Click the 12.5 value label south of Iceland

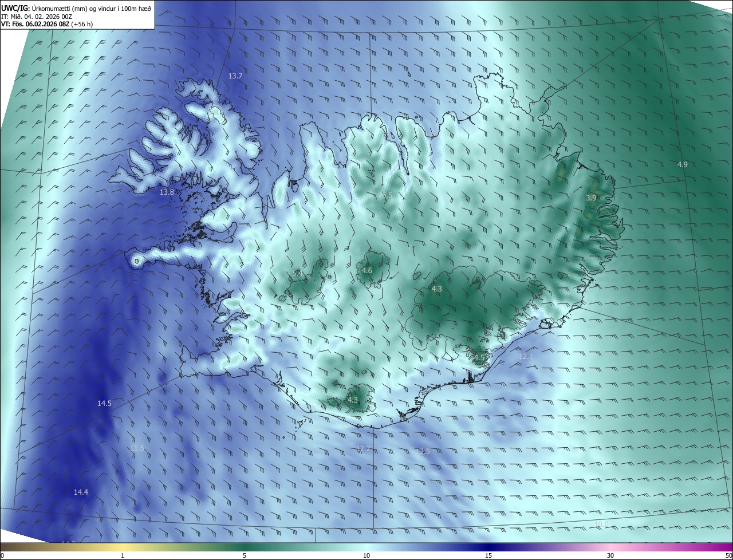pyautogui.click(x=422, y=452)
